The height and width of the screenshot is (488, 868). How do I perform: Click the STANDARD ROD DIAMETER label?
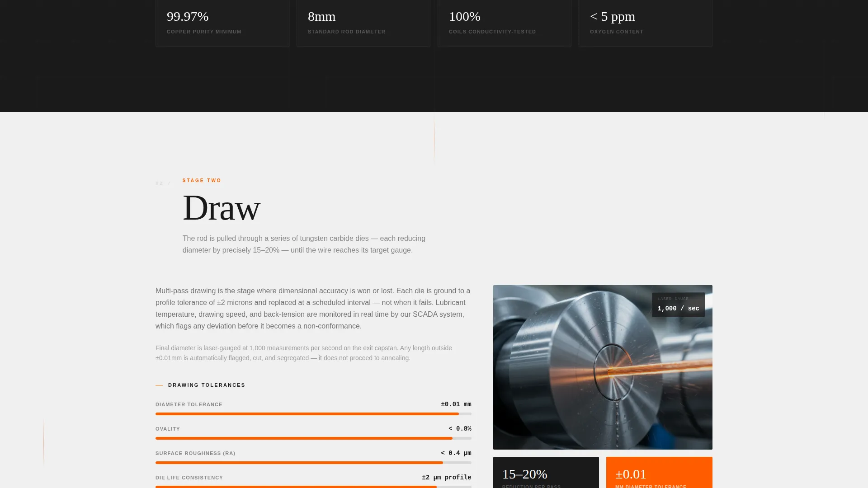pyautogui.click(x=347, y=32)
